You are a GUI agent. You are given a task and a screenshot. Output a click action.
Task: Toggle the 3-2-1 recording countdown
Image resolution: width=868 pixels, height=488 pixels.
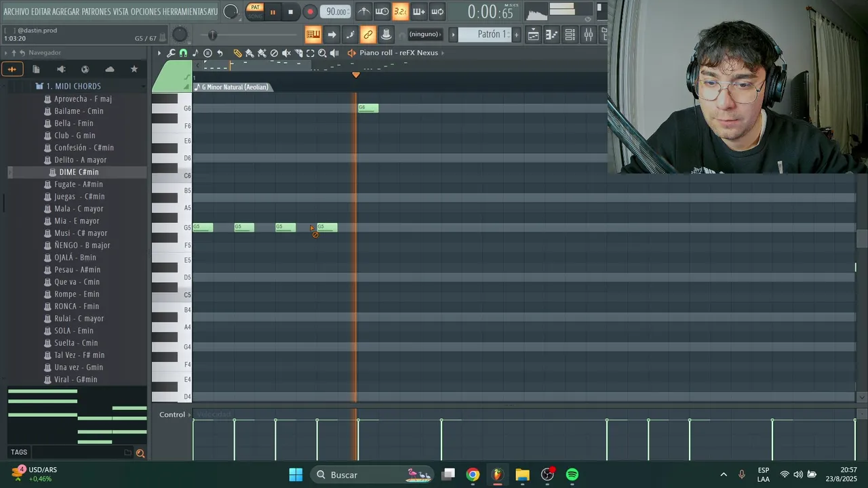click(x=401, y=12)
